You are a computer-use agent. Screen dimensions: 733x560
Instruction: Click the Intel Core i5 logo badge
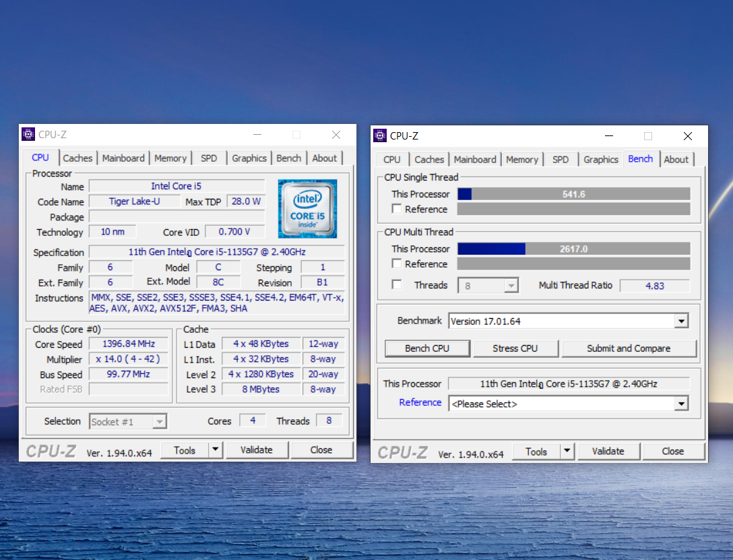307,208
